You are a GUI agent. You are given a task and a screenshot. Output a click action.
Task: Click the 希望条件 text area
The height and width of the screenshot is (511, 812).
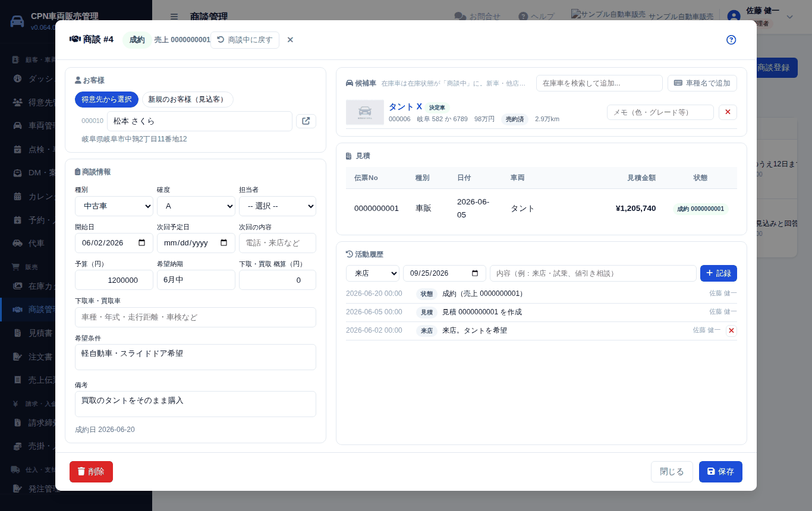click(196, 357)
